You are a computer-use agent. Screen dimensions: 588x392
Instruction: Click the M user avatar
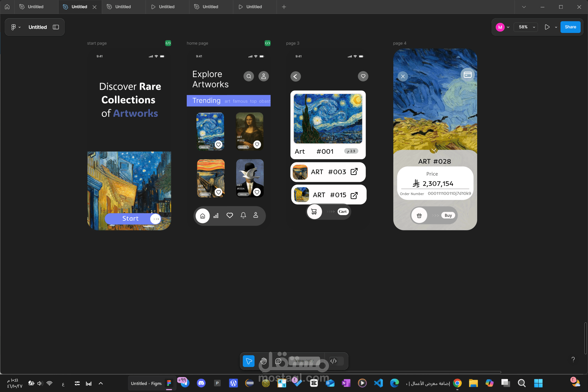(500, 27)
